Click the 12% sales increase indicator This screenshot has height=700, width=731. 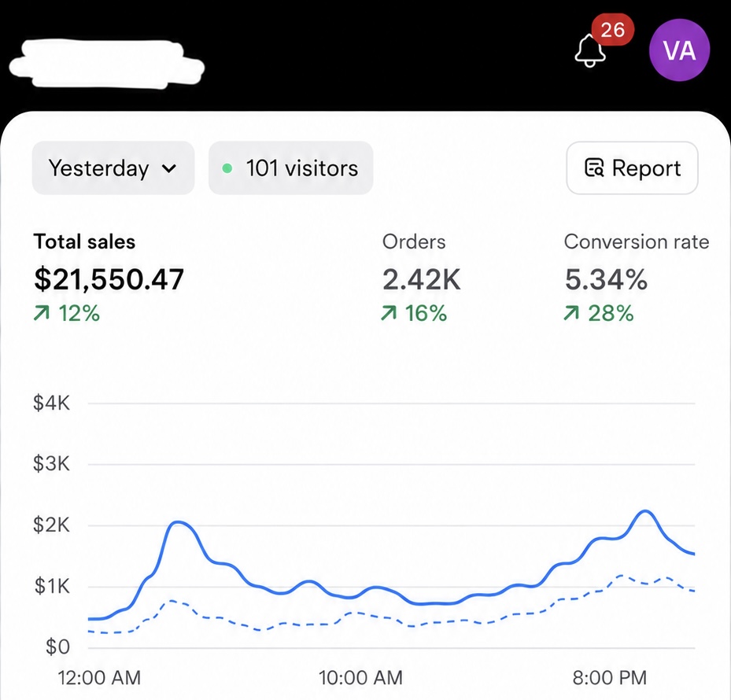[x=67, y=313]
